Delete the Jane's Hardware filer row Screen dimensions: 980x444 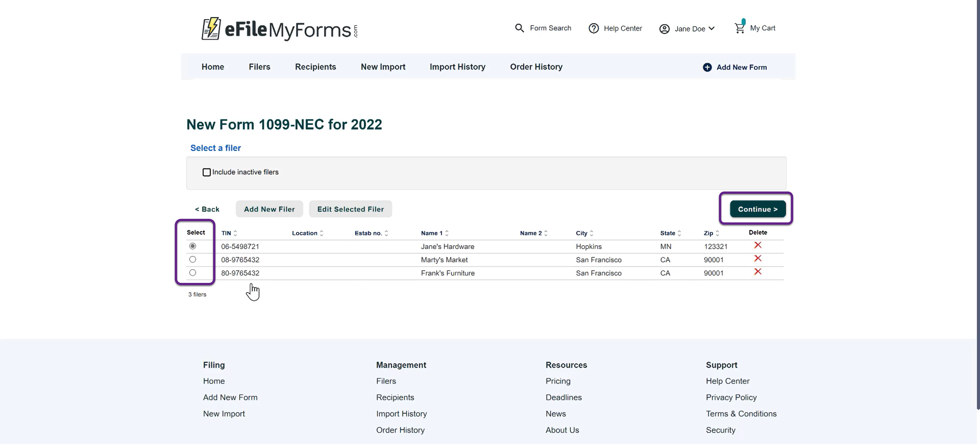coord(757,245)
